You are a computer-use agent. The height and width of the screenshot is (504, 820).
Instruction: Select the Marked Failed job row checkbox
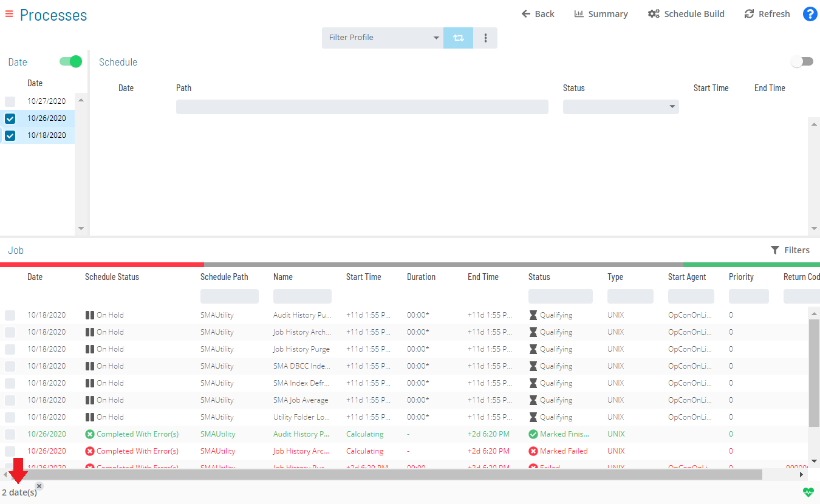10,451
